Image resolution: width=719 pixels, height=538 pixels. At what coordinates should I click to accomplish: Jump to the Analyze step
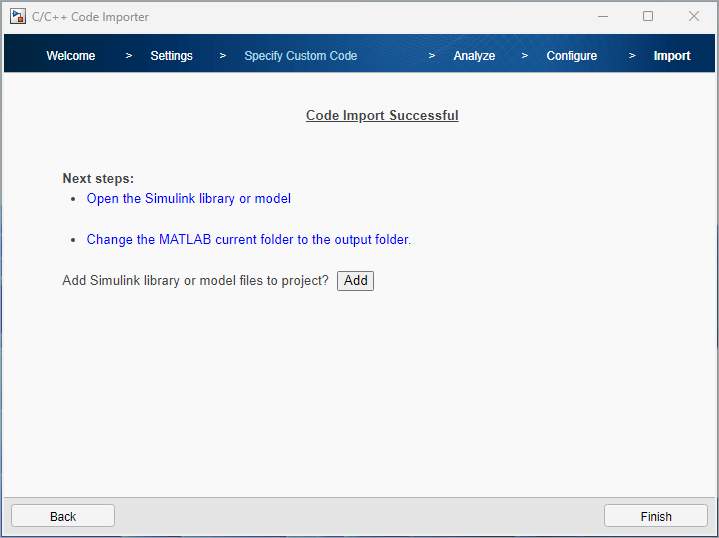[x=474, y=56]
